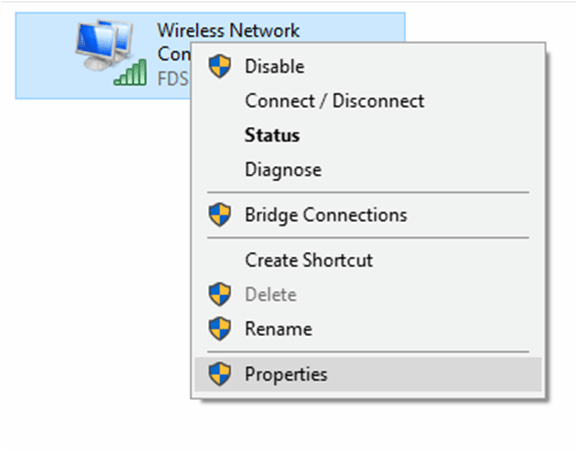This screenshot has height=452, width=577.
Task: Open the bold Status menu item
Action: (x=368, y=135)
